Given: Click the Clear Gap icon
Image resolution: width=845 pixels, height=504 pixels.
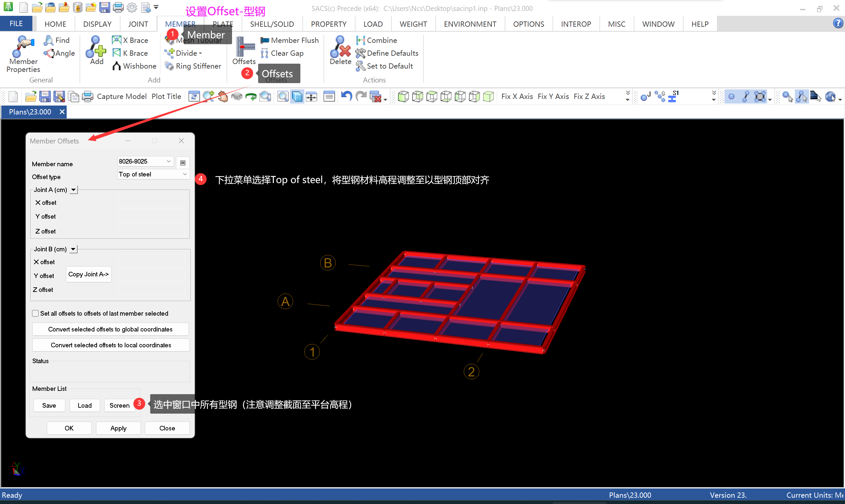Looking at the screenshot, I should 264,53.
